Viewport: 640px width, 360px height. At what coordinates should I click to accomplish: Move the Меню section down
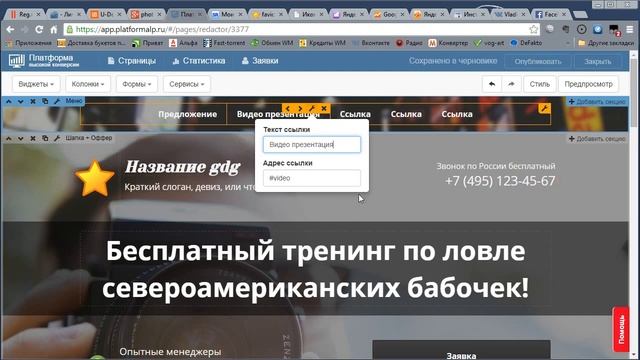[x=20, y=101]
